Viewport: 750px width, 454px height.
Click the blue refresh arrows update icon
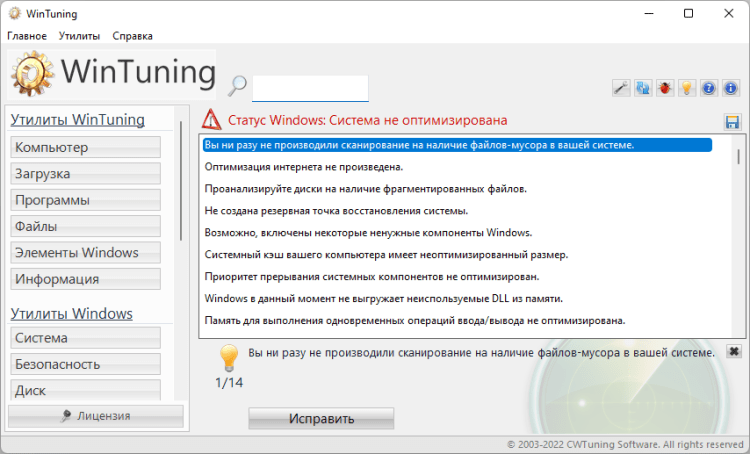pos(643,88)
